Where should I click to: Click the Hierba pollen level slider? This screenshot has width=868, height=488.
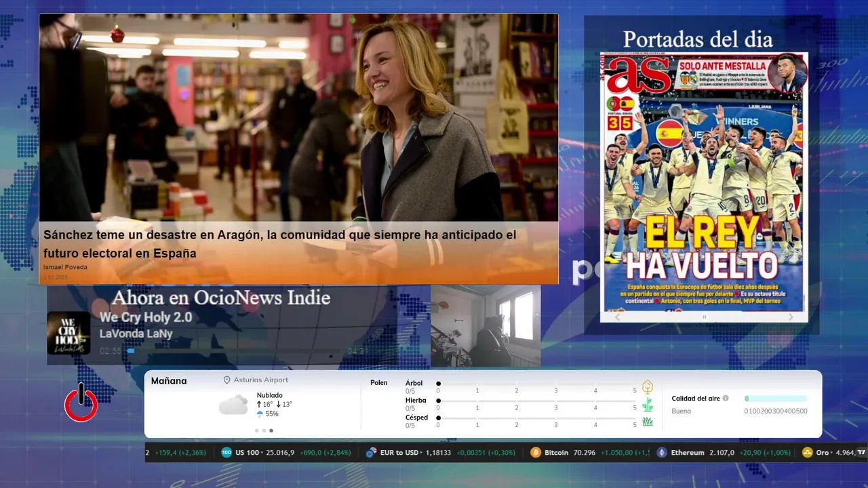click(536, 401)
